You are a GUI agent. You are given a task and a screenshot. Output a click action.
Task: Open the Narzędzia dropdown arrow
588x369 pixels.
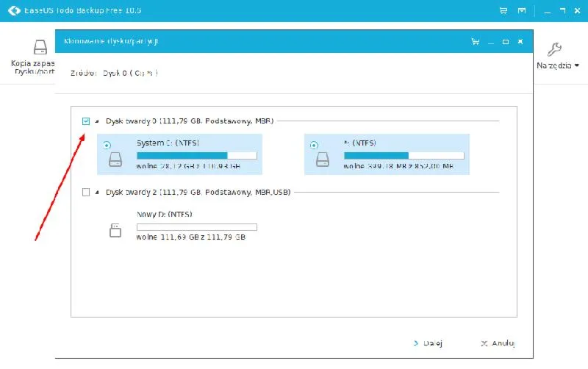point(577,65)
